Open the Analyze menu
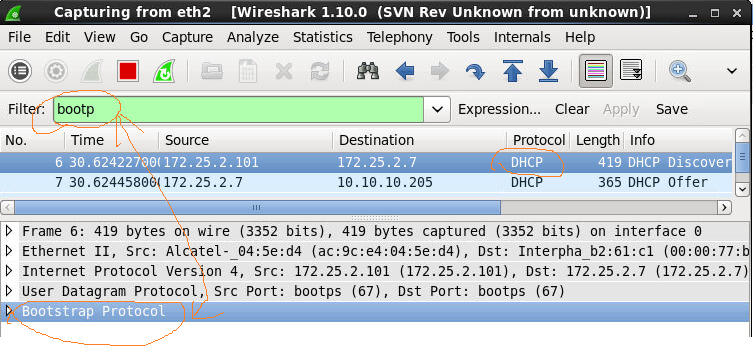This screenshot has height=360, width=753. click(253, 37)
